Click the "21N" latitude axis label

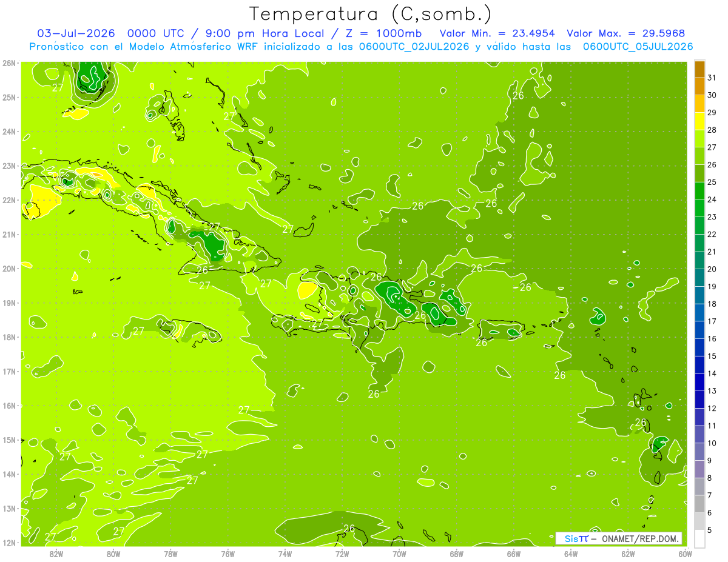click(8, 234)
